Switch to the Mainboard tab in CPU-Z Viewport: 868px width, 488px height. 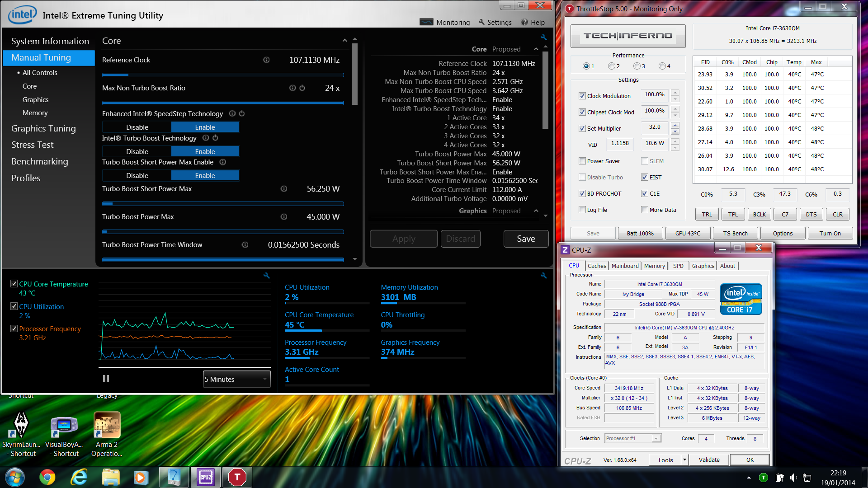click(x=625, y=266)
